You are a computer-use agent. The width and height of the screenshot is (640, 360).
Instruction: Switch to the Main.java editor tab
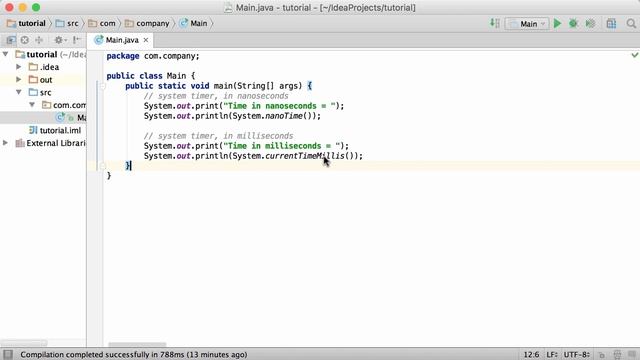pos(122,40)
